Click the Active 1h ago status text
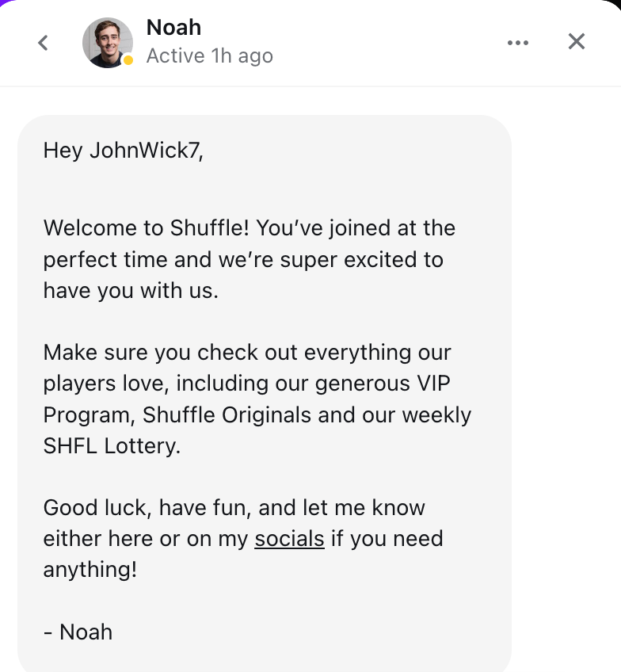This screenshot has height=672, width=621. point(209,56)
